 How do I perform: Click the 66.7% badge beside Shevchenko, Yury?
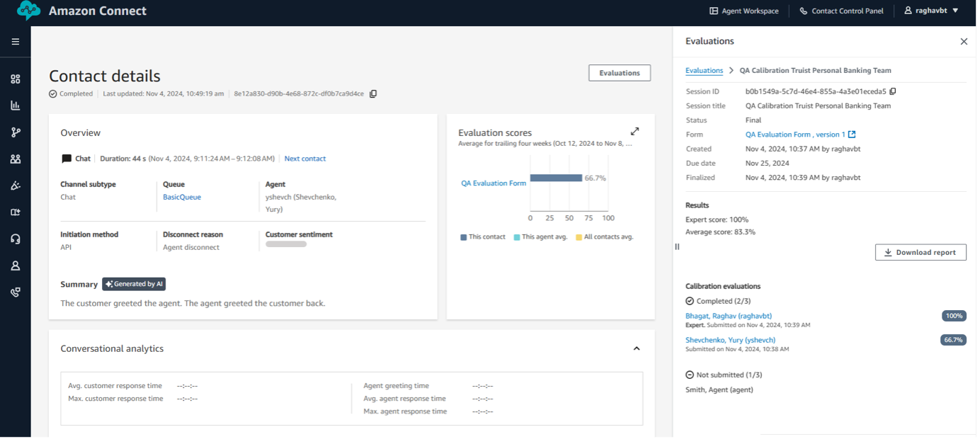[953, 340]
